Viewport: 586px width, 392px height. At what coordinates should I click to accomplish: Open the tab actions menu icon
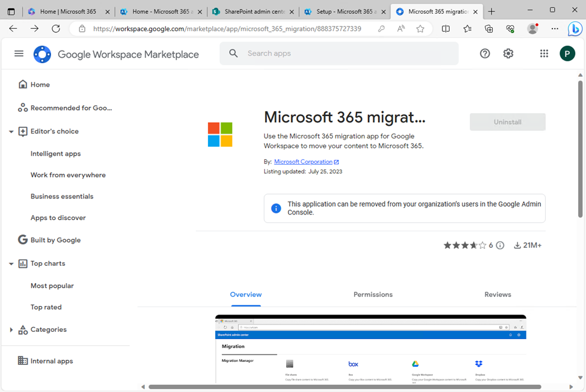(x=11, y=11)
